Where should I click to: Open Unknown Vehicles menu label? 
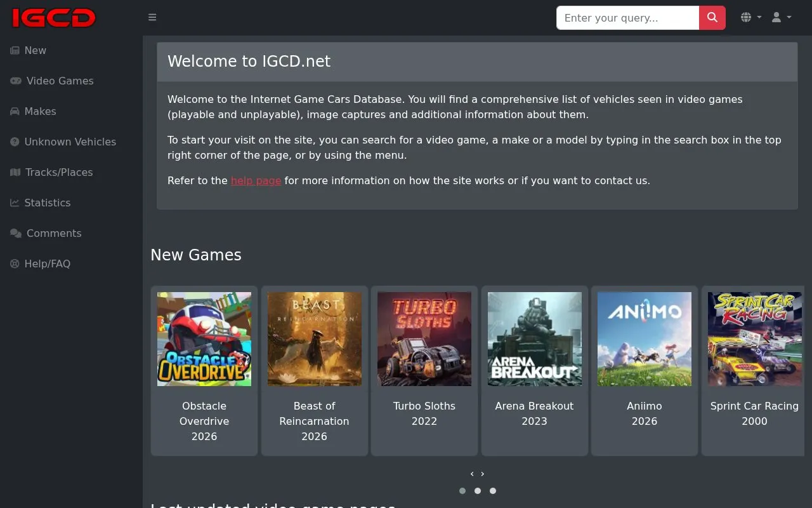(70, 142)
